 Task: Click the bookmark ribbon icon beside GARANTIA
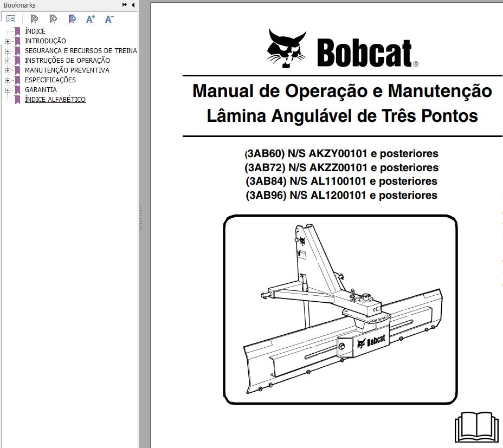(x=18, y=90)
